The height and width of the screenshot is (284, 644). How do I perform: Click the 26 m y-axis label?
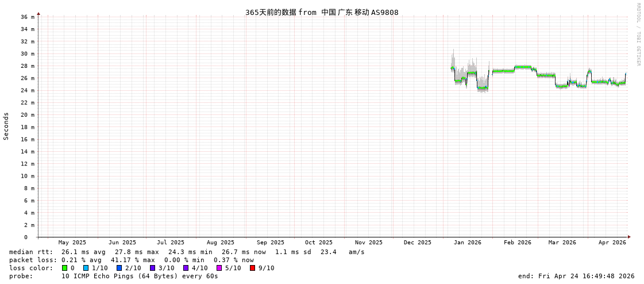(x=28, y=78)
